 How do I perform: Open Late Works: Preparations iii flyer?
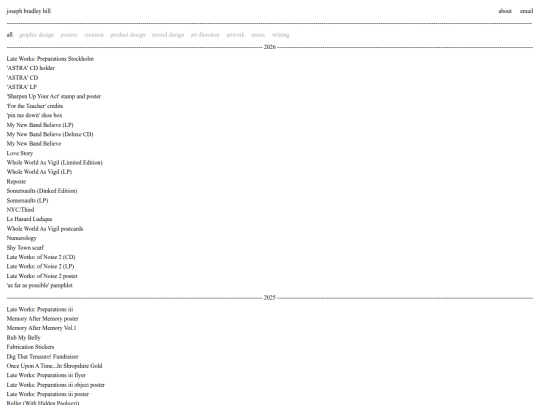coord(46,375)
